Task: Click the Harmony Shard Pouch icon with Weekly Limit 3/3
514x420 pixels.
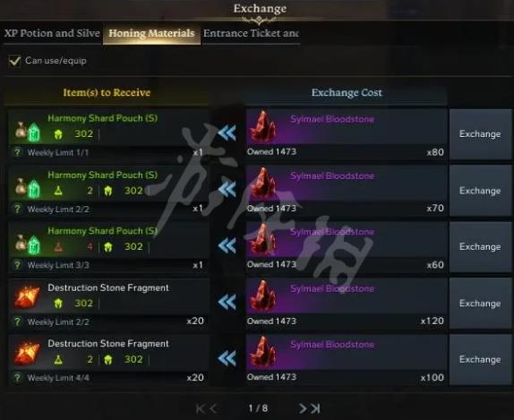Action: (x=28, y=244)
